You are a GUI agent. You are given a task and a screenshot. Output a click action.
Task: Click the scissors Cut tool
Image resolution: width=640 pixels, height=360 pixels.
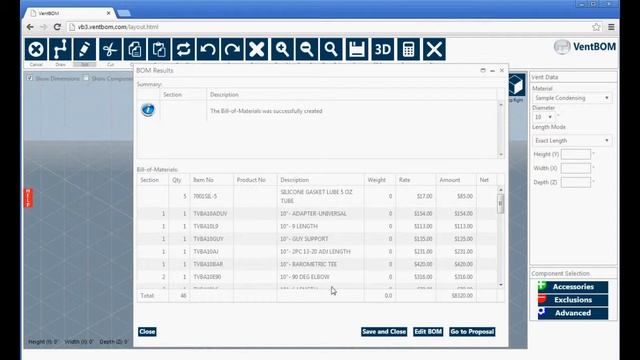coord(110,49)
